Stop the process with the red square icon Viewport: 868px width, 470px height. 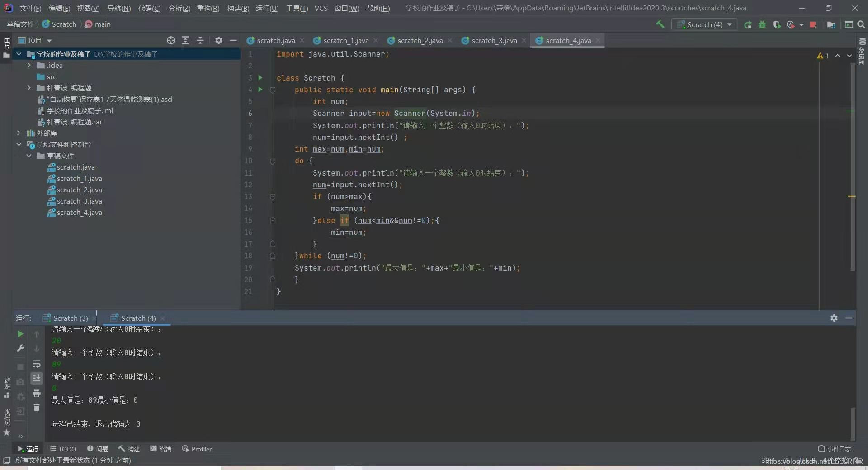click(813, 24)
